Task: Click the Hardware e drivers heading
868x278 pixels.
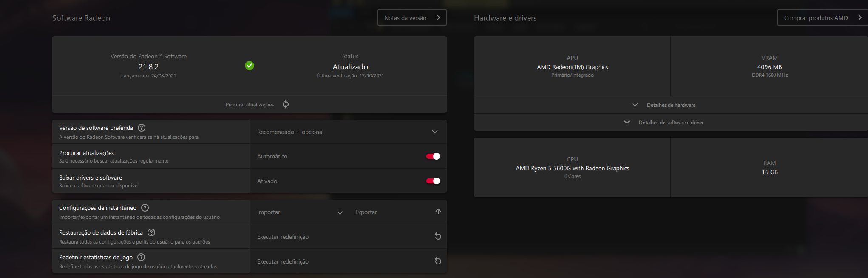Action: [x=505, y=18]
